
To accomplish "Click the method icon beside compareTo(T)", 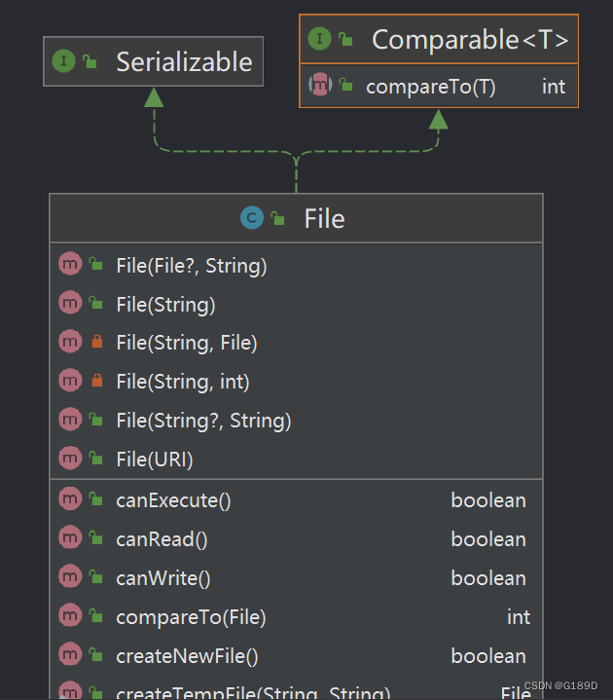I will pyautogui.click(x=320, y=86).
